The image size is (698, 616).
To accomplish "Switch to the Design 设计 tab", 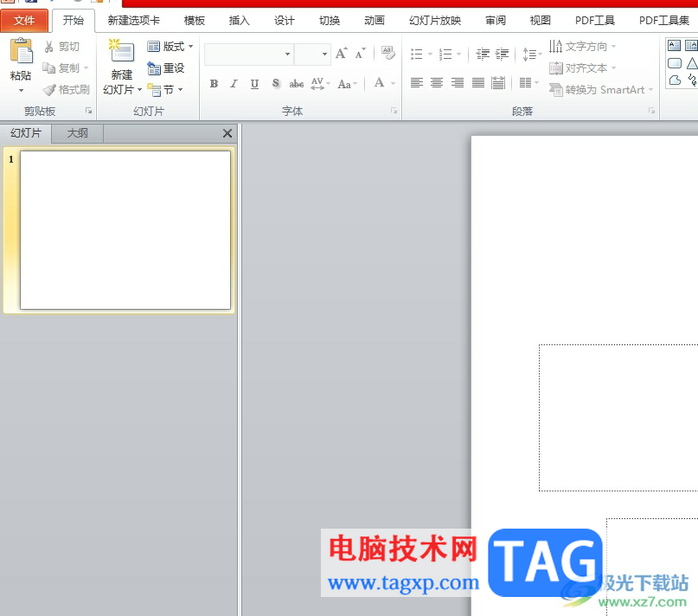I will click(x=284, y=21).
